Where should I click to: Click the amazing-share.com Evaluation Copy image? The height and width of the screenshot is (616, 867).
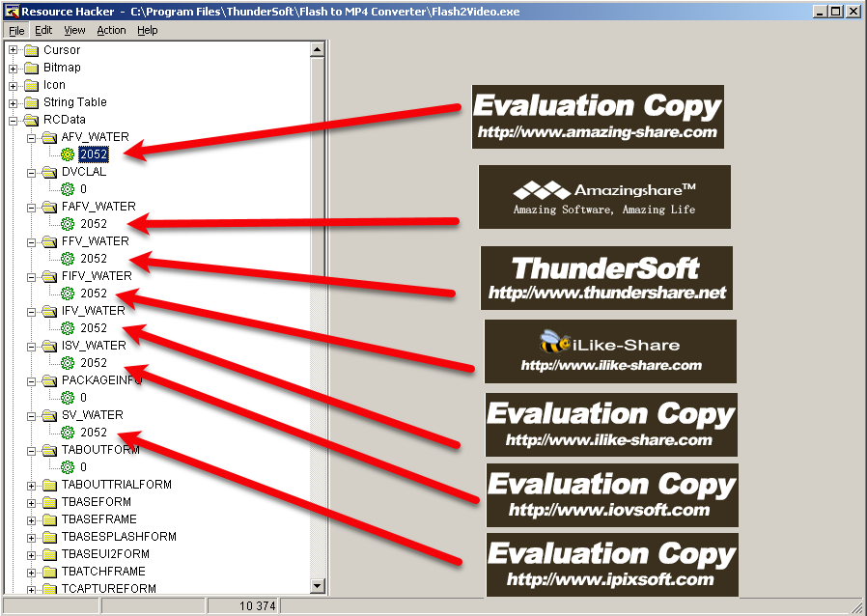pyautogui.click(x=598, y=117)
